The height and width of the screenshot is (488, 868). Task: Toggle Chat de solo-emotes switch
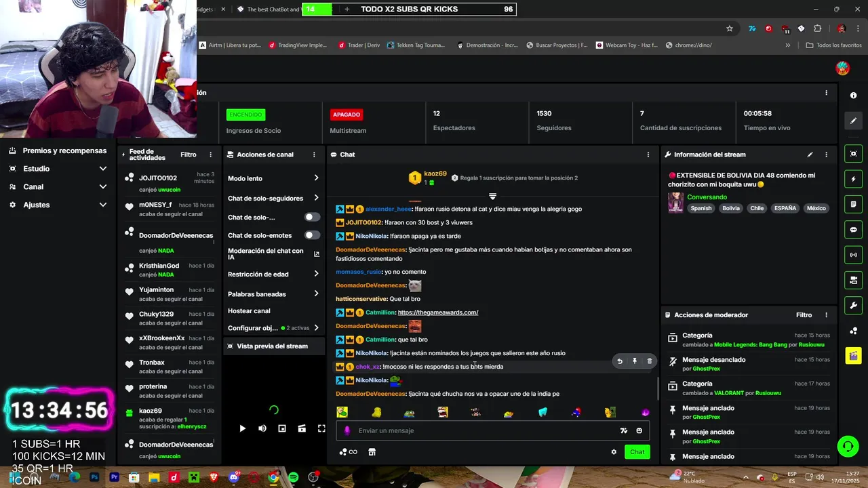coord(312,235)
